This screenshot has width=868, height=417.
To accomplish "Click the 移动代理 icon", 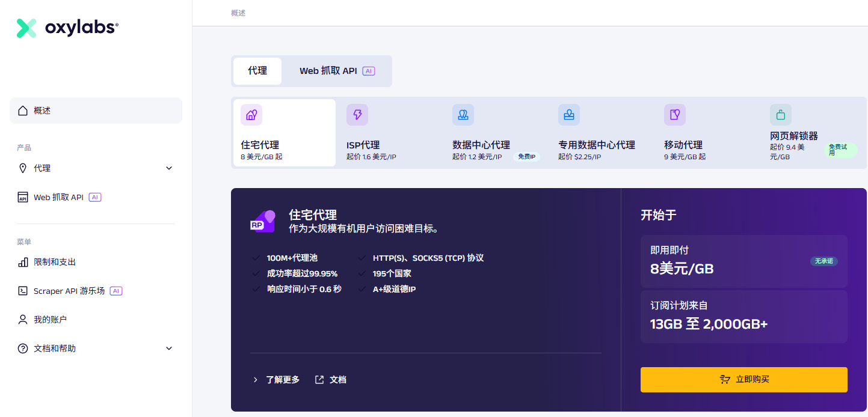I will (x=675, y=115).
